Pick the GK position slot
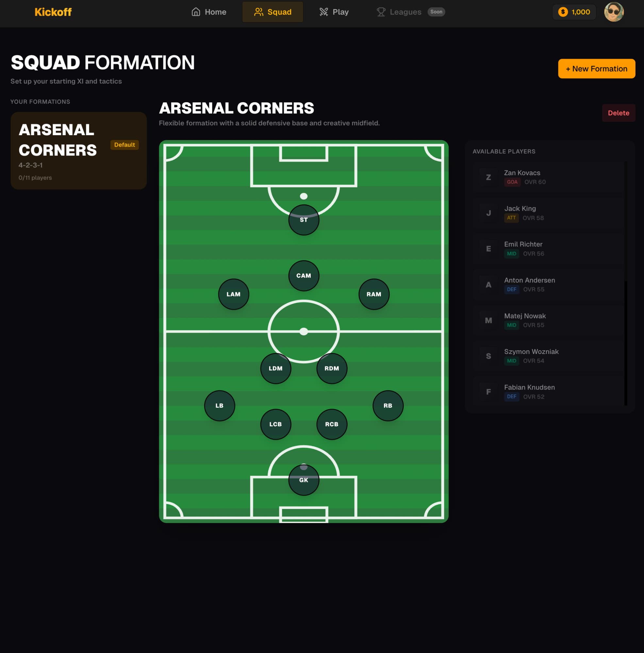 [x=304, y=480]
